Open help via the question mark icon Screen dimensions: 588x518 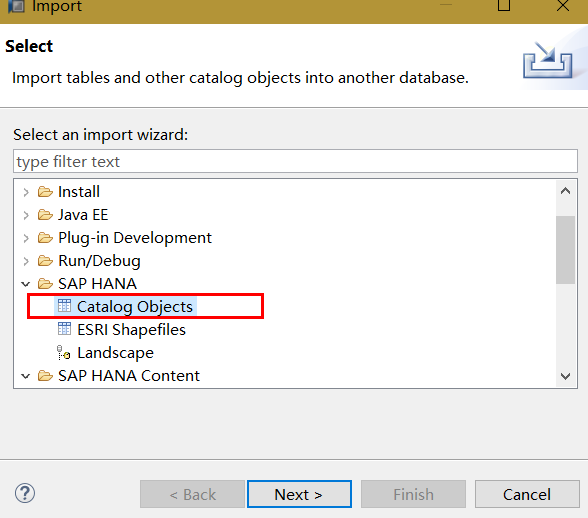pyautogui.click(x=25, y=493)
